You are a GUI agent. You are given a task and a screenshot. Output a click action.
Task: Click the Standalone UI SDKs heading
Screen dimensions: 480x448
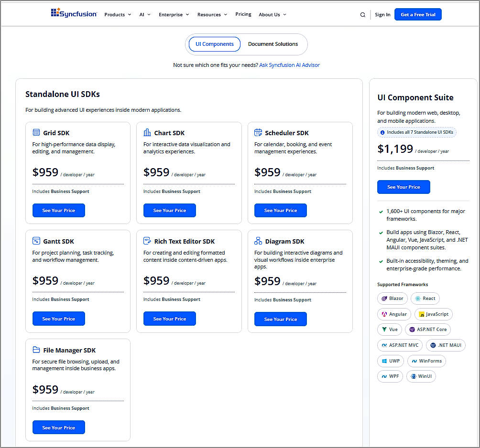[x=63, y=94]
